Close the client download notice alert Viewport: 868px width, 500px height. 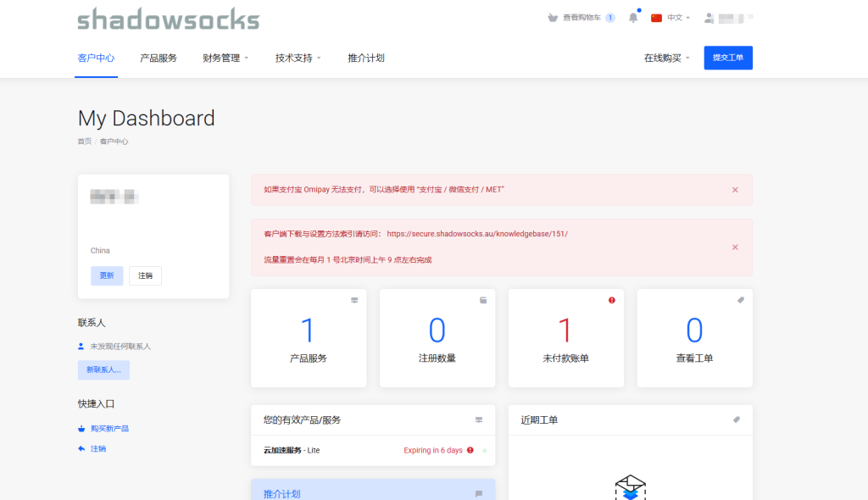click(735, 247)
